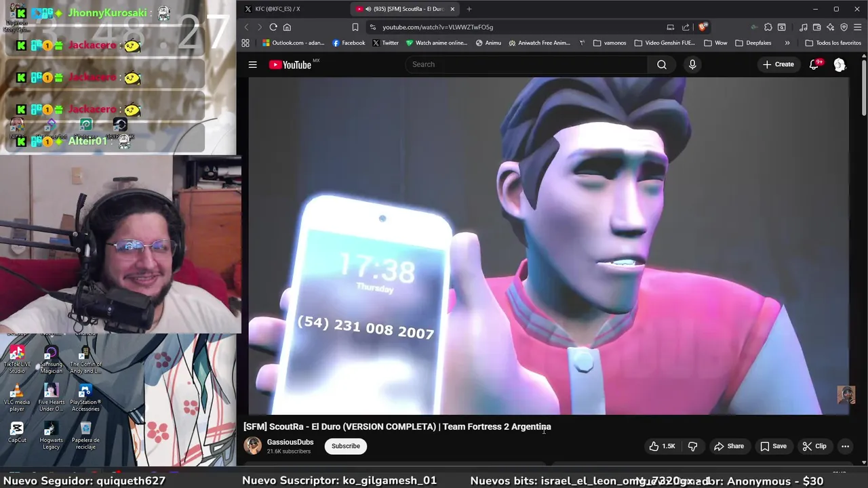The height and width of the screenshot is (488, 868).
Task: Open TikTok LIVE Studio desktop shortcut
Action: tap(17, 359)
